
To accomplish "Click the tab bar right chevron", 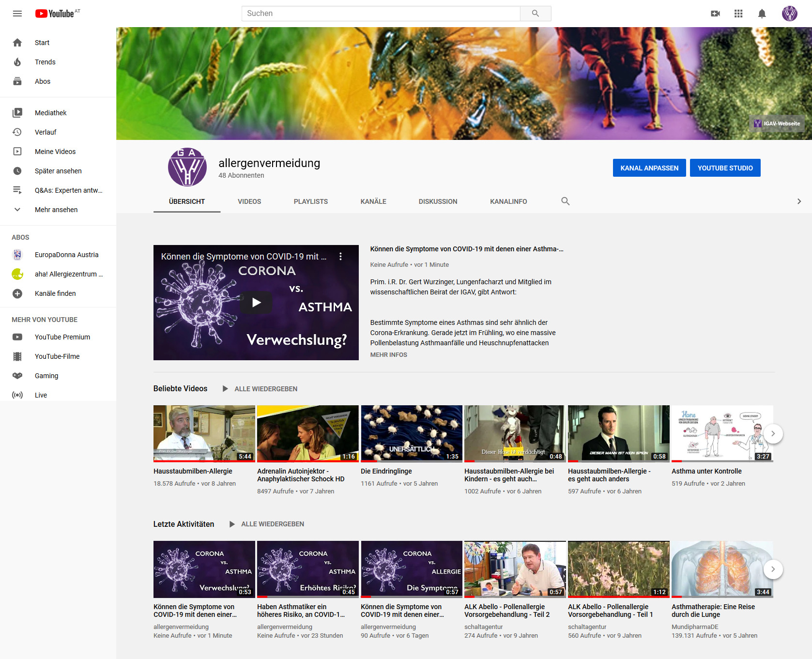I will (x=799, y=201).
